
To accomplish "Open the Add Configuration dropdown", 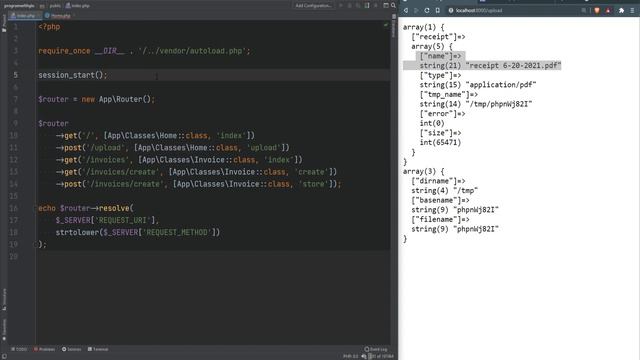I will (x=313, y=6).
